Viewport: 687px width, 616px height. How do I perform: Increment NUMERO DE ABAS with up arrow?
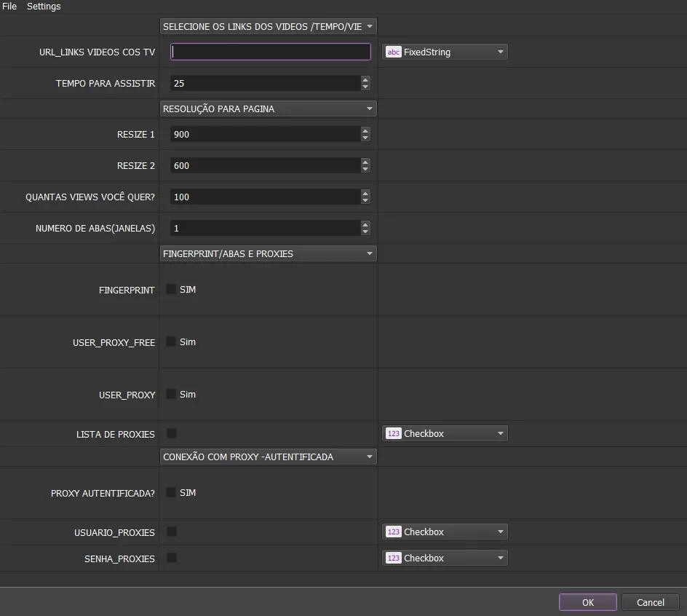pyautogui.click(x=365, y=224)
